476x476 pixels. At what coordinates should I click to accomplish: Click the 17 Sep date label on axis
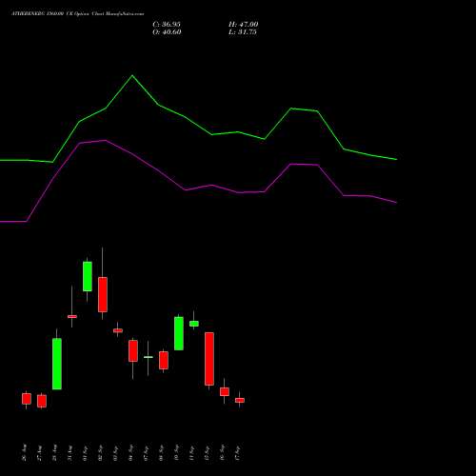click(x=238, y=453)
